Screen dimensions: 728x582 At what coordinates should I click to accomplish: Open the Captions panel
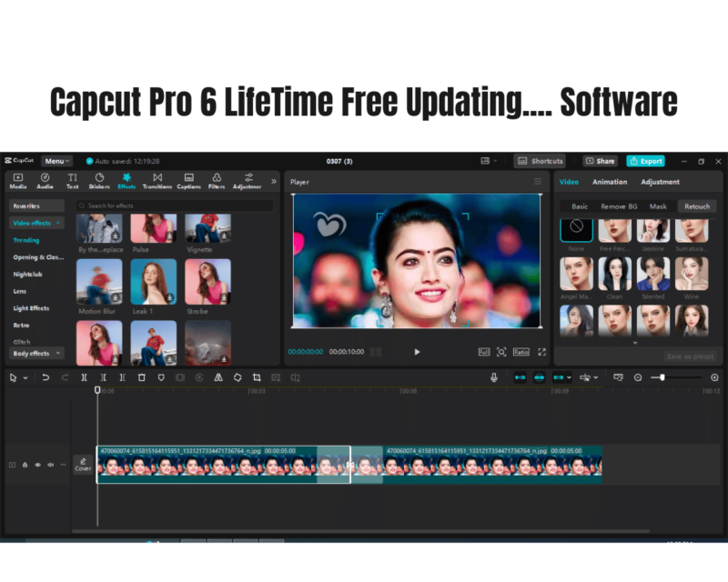click(x=189, y=181)
